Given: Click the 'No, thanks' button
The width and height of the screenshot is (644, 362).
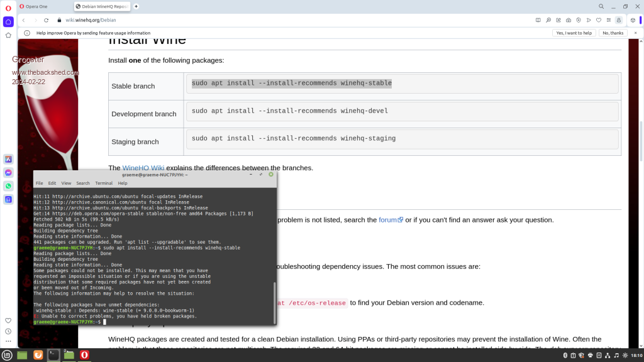Looking at the screenshot, I should (613, 33).
